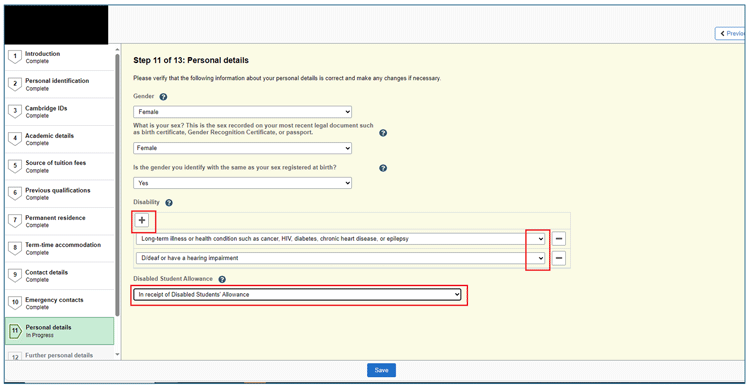
Task: Go to Term-time accommodation step
Action: (x=60, y=248)
